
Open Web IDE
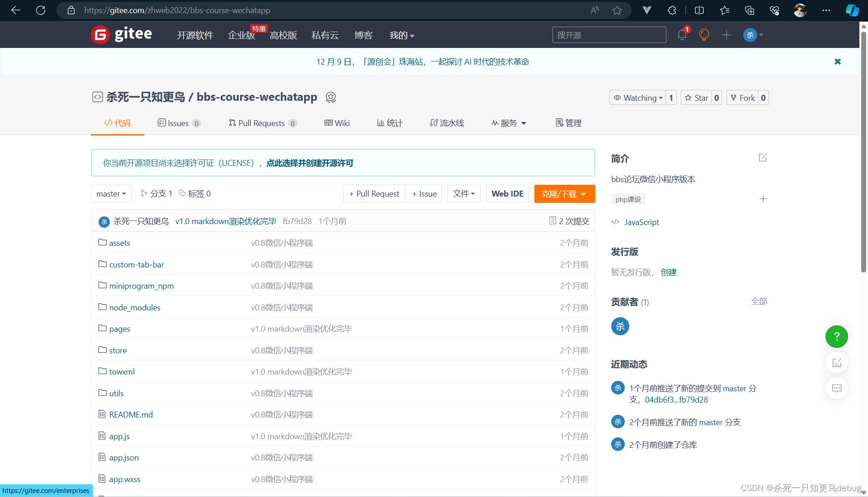point(507,193)
